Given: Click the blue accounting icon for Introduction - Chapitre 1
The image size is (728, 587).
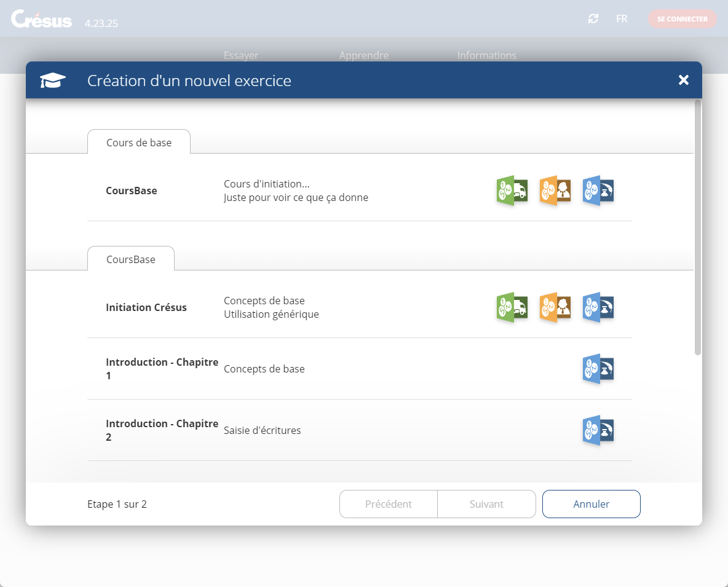Looking at the screenshot, I should click(x=598, y=369).
